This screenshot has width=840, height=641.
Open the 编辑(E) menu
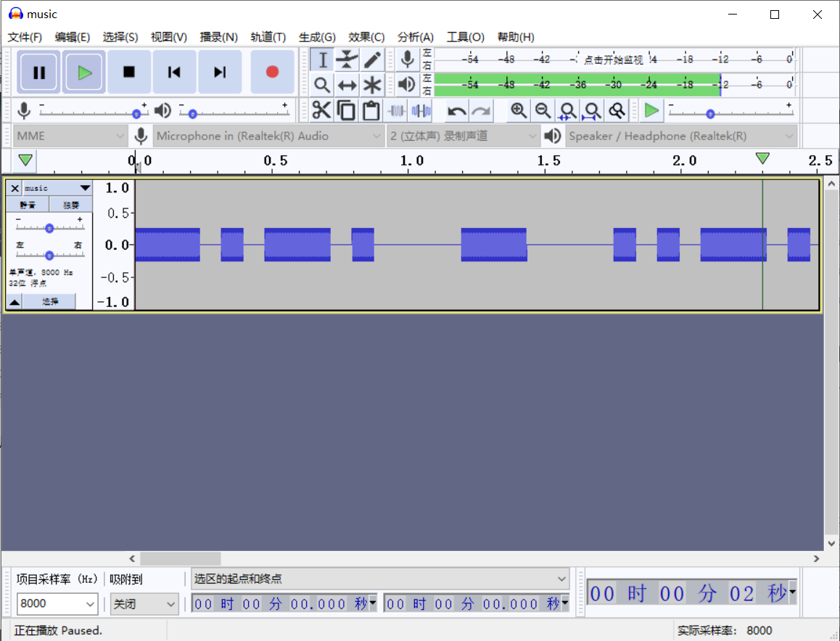(x=73, y=37)
